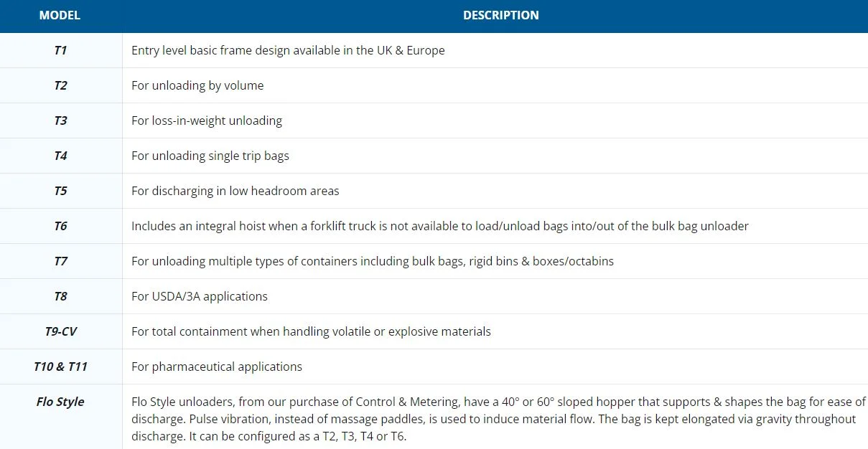Click the 'For unloading by volume' text
Viewport: 868px width, 449px height.
click(x=197, y=85)
